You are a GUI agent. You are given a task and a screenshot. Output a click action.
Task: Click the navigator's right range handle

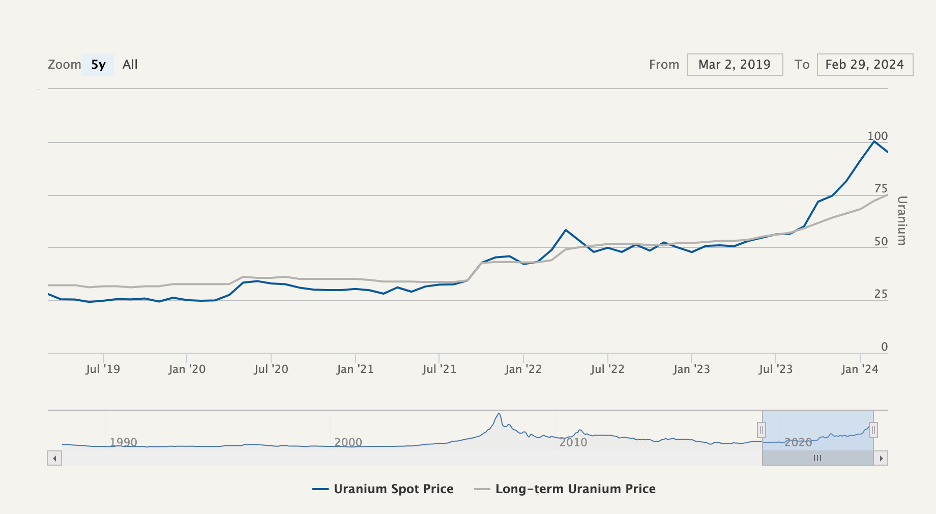(873, 430)
